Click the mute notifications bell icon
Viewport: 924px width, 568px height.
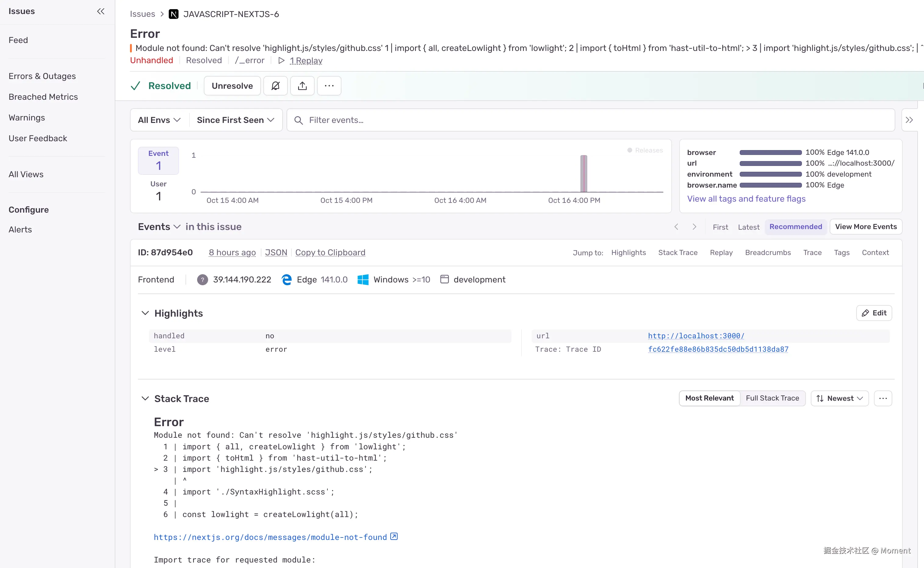tap(275, 86)
